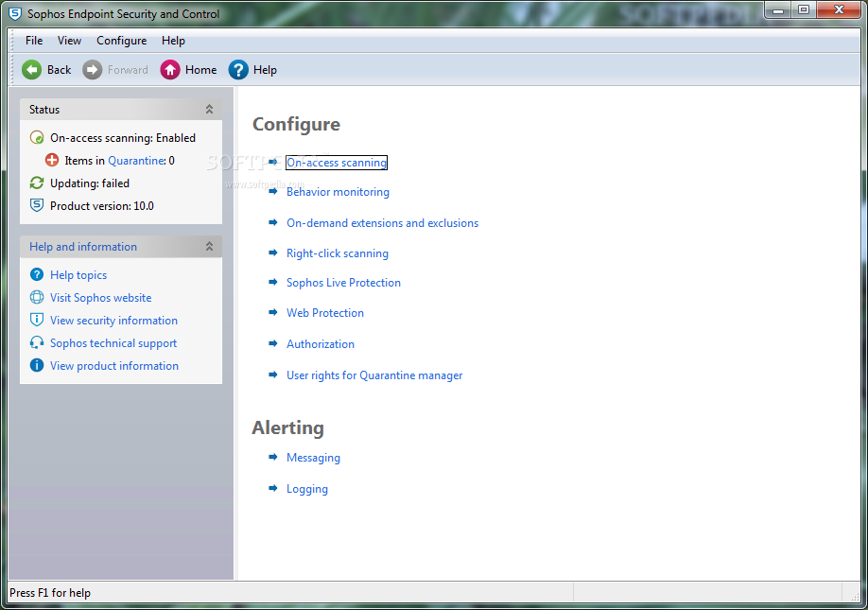Viewport: 868px width, 610px height.
Task: Open View product information link
Action: coord(114,365)
